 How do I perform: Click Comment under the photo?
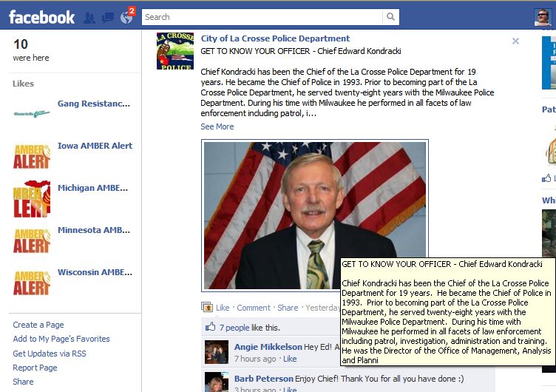[254, 308]
